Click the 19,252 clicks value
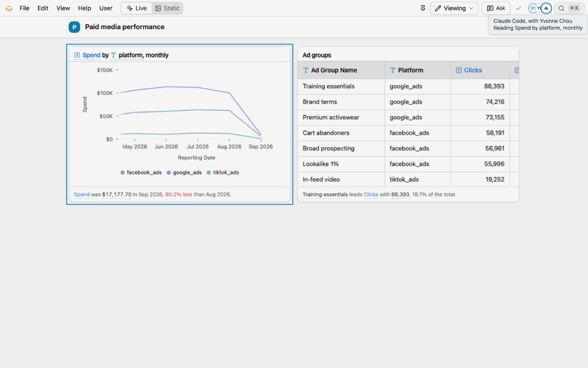The image size is (588, 368). [x=495, y=179]
